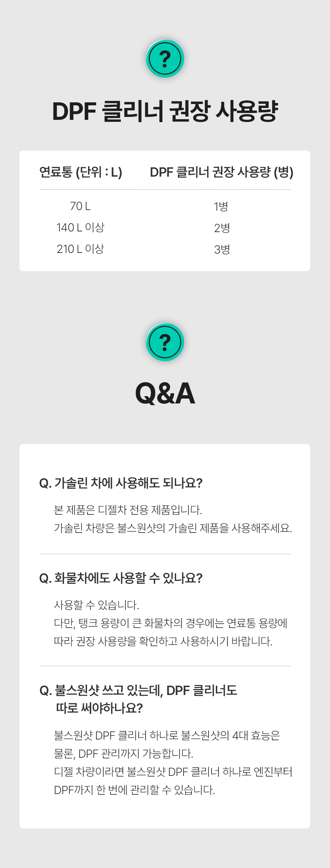Viewport: 330px width, 868px height.
Task: Expand the question 화물차에도 사용할 수 있나요?
Action: (121, 578)
